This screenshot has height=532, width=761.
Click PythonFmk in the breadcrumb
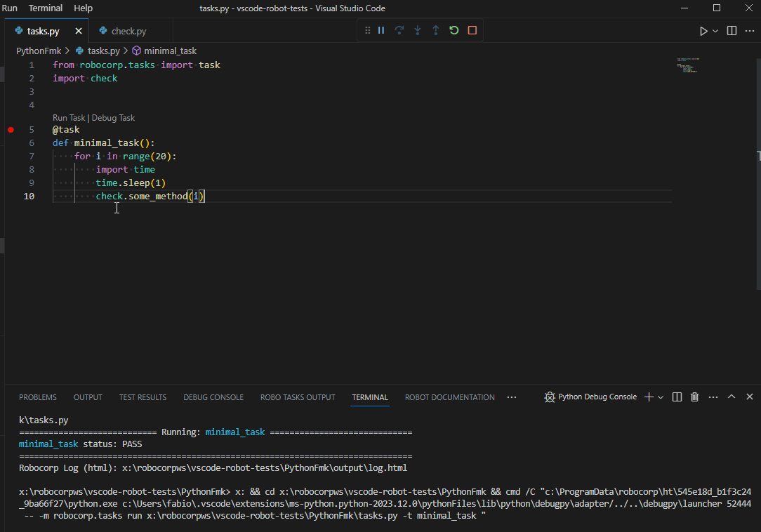coord(39,51)
